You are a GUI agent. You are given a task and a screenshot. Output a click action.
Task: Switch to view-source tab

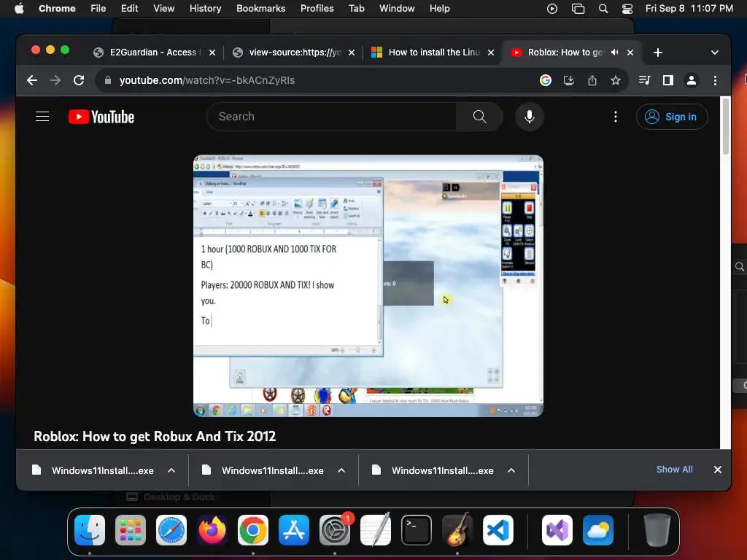[294, 52]
